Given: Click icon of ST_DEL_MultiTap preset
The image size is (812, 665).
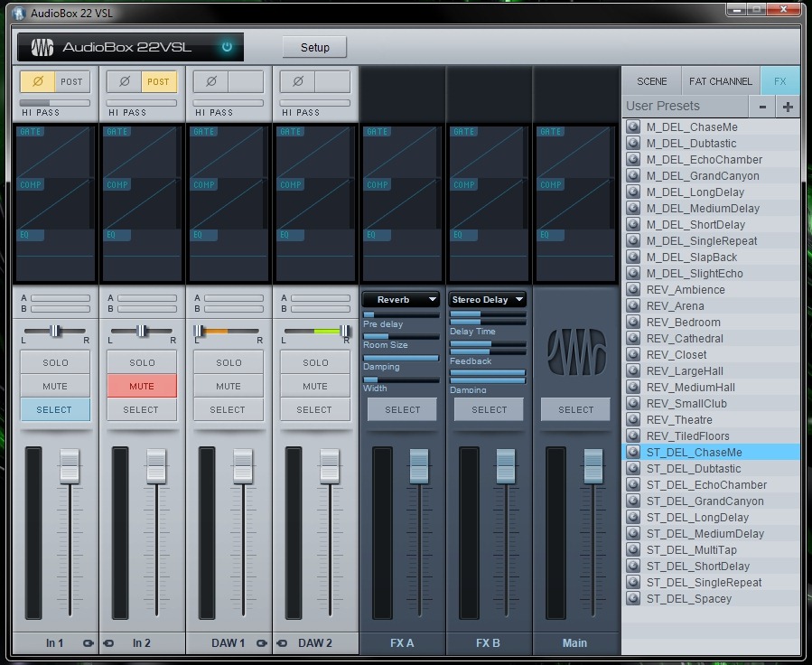Looking at the screenshot, I should coord(633,549).
